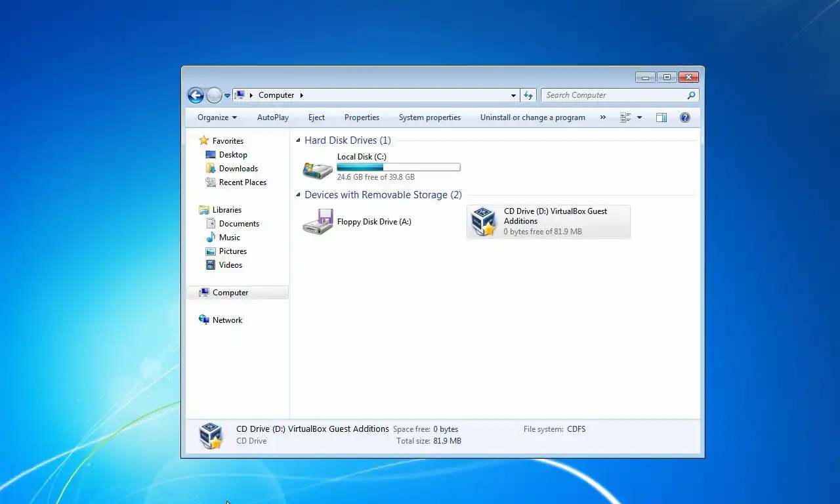Show more toolbar commands with the chevron
840x504 pixels.
603,117
